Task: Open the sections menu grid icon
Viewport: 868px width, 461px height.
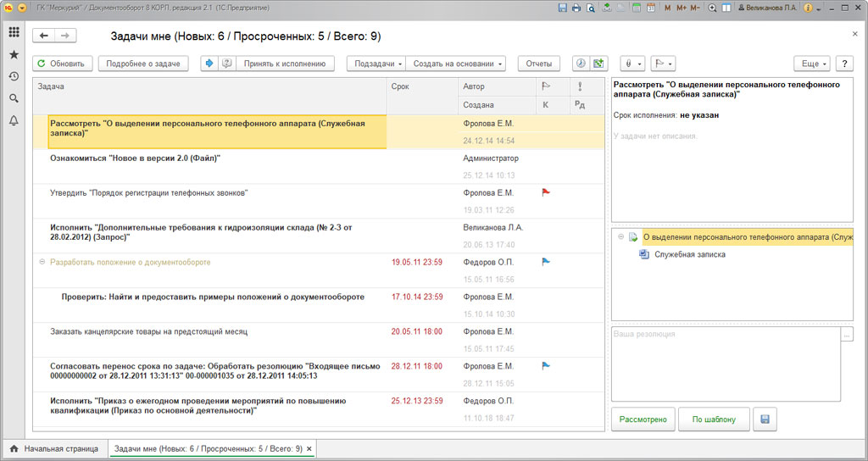Action: click(x=14, y=32)
